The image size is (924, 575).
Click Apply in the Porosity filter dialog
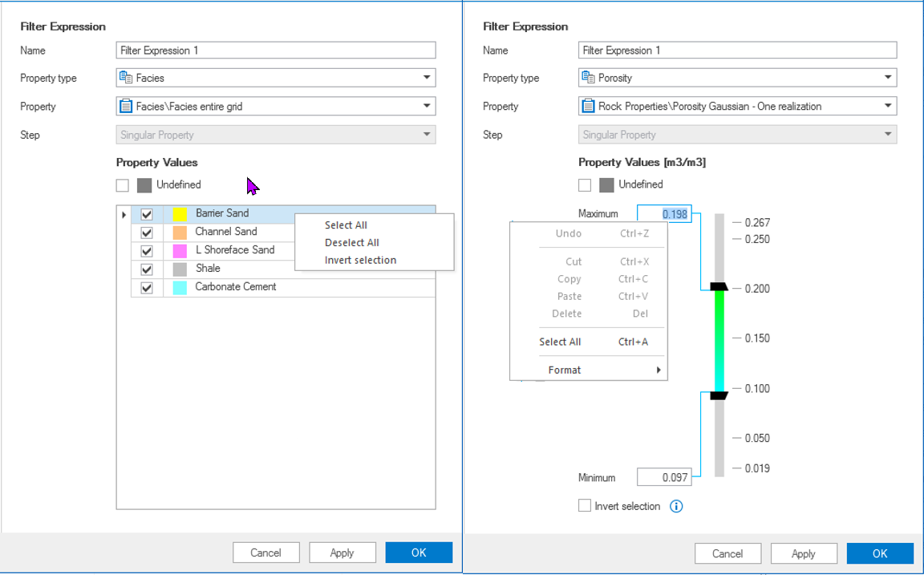(803, 553)
